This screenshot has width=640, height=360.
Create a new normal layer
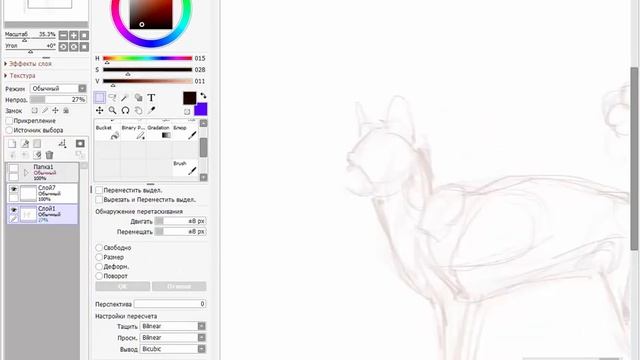12,144
